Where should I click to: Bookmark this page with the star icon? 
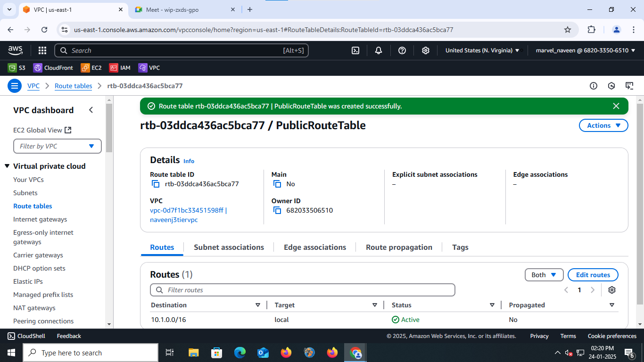click(x=568, y=30)
